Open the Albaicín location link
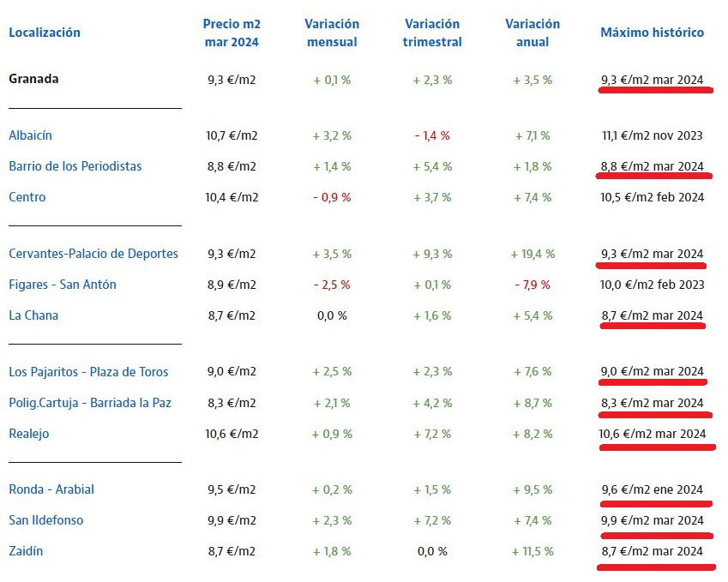Screen dimensions: 728x582 click(x=31, y=135)
